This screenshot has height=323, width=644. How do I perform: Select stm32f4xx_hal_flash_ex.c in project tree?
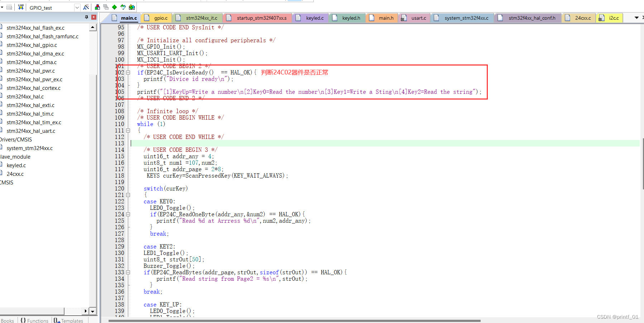click(35, 28)
